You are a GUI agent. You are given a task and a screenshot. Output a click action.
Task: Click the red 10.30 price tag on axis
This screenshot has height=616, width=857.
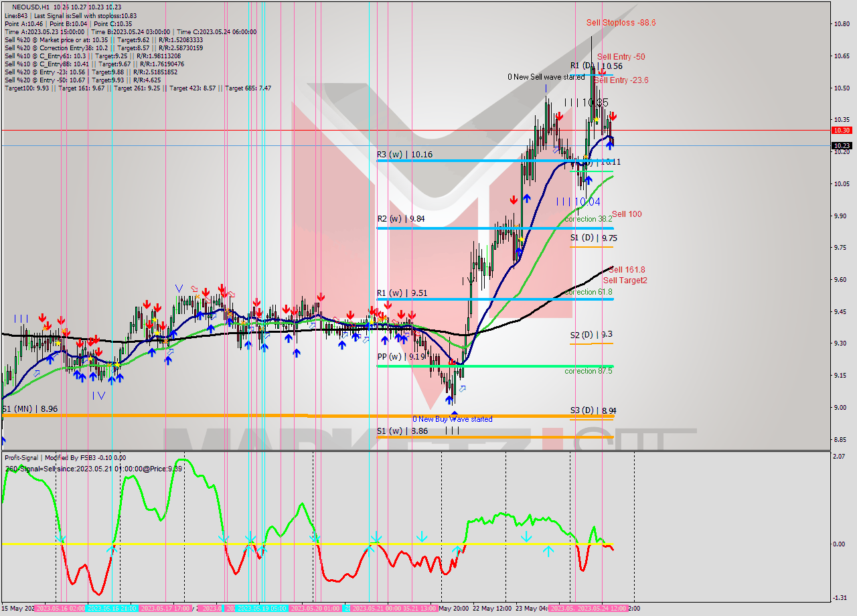click(842, 131)
